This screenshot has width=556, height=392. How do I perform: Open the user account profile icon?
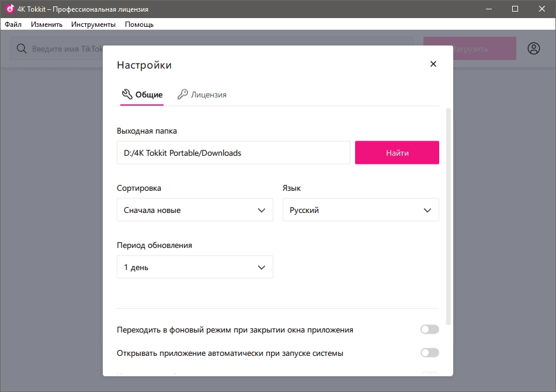click(533, 48)
